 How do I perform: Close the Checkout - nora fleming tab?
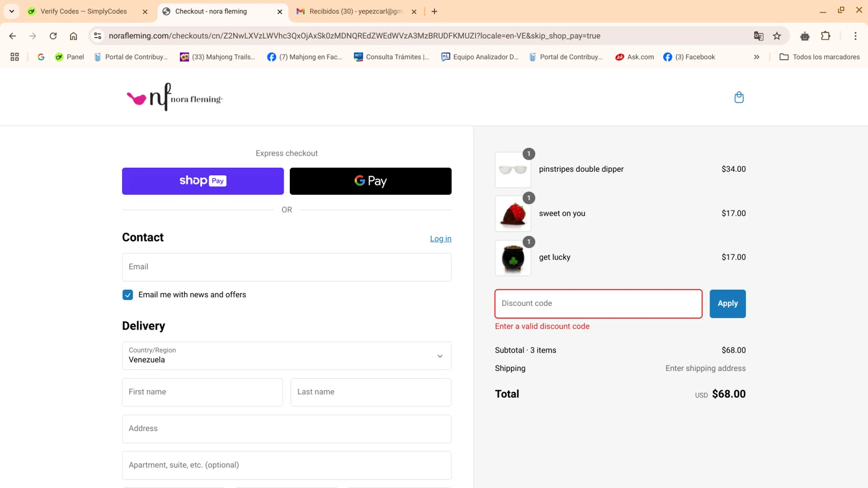pyautogui.click(x=280, y=12)
